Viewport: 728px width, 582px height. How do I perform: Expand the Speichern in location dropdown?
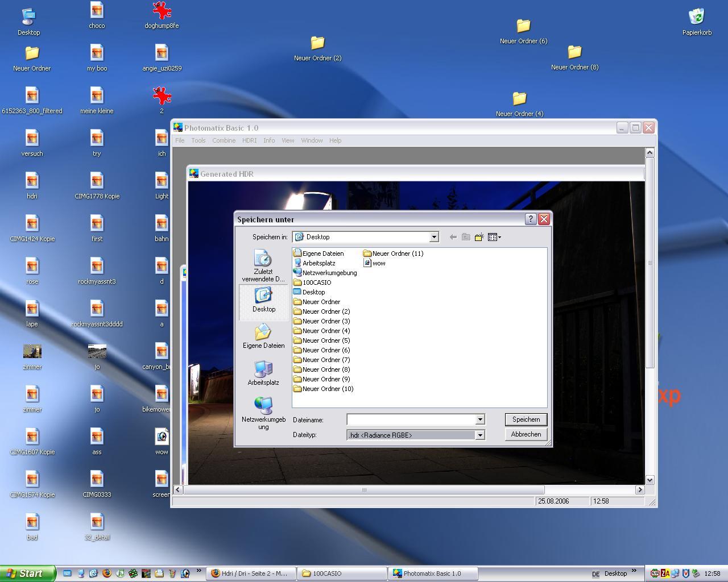tap(433, 237)
